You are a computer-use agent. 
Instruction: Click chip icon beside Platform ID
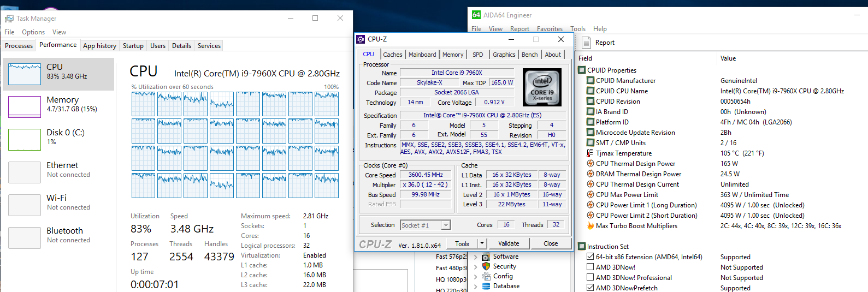(591, 122)
